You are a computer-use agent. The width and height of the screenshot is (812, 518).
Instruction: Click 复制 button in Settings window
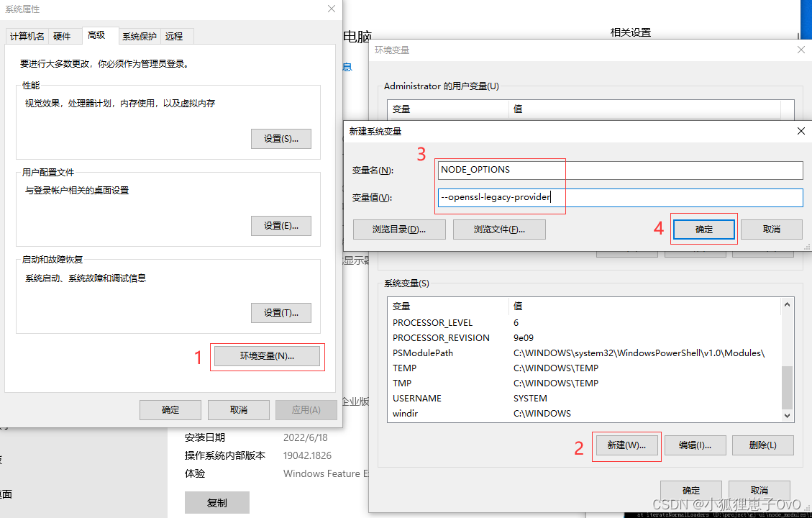pos(217,502)
